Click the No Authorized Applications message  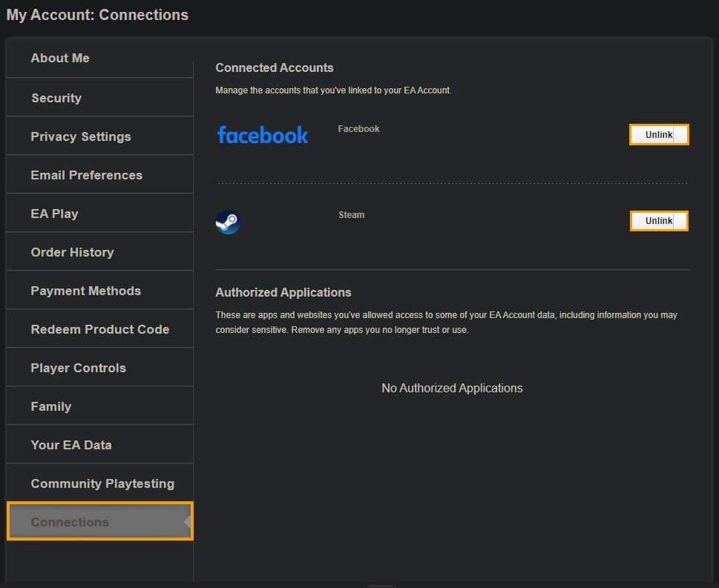[x=452, y=389]
